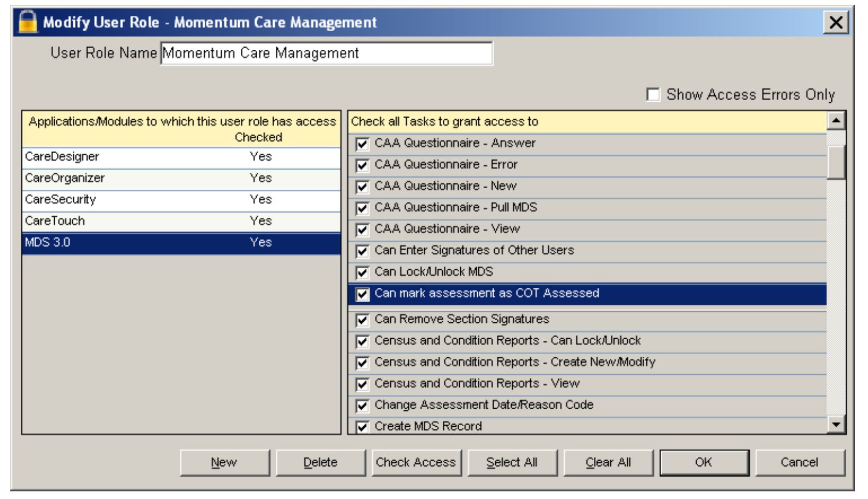
Task: Confirm changes with OK button
Action: click(x=704, y=463)
